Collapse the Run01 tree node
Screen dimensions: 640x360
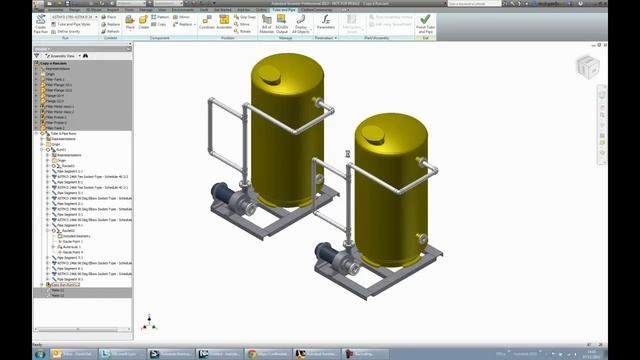(42, 150)
